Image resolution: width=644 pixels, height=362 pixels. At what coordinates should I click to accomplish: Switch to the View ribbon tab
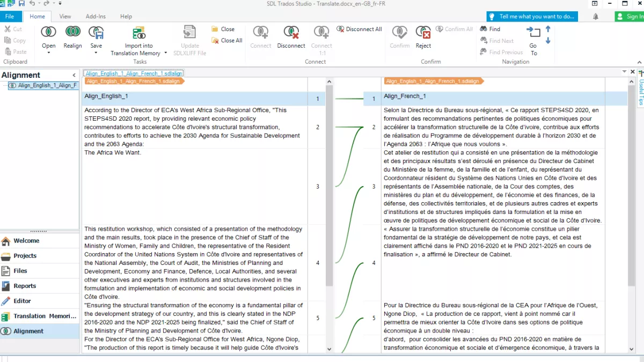65,16
